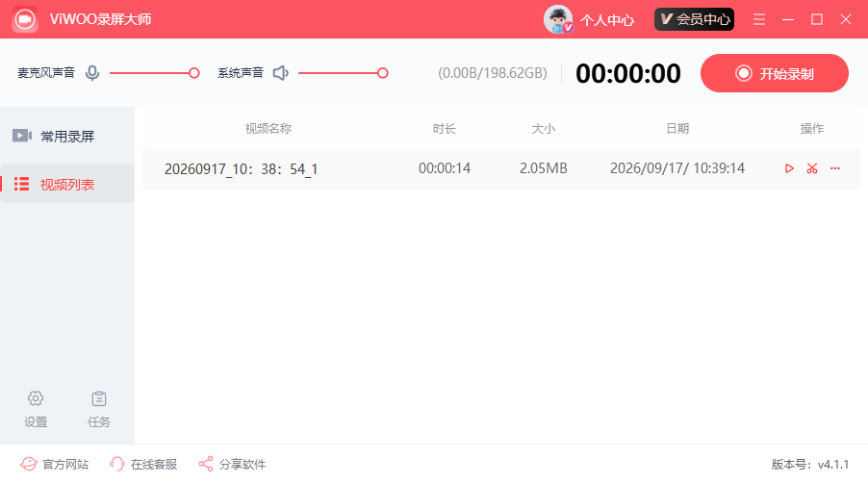The height and width of the screenshot is (483, 868).
Task: Open 设置 settings gear
Action: [x=36, y=410]
